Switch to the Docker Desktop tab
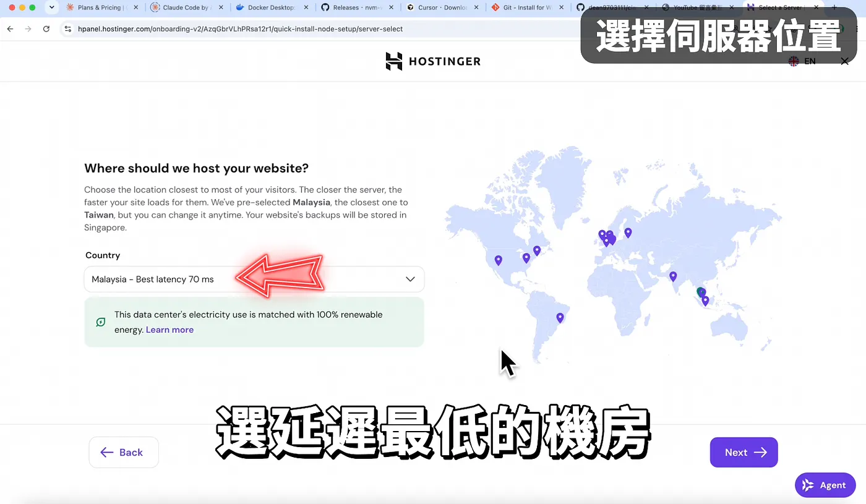The height and width of the screenshot is (504, 866). coord(271,7)
